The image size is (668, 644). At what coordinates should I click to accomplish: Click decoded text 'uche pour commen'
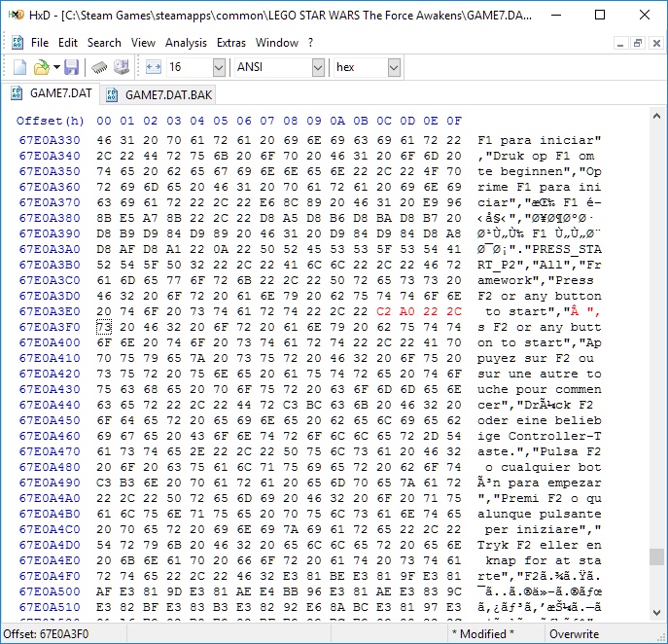click(x=539, y=389)
